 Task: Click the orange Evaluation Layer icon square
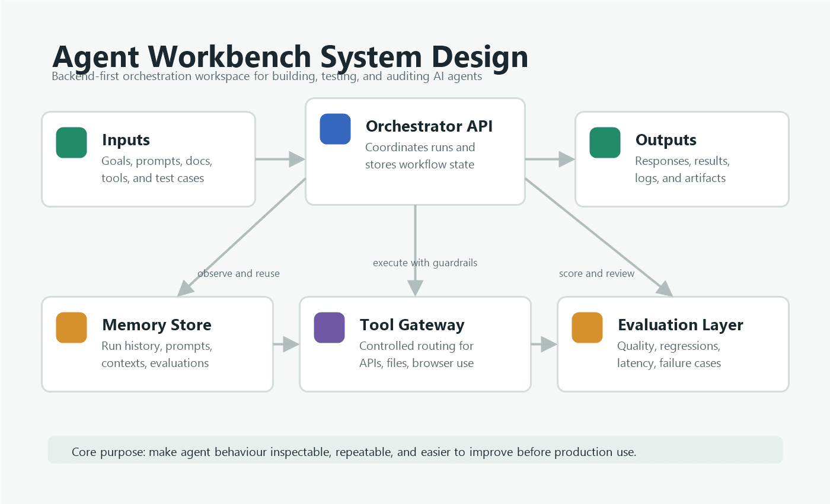coord(588,327)
